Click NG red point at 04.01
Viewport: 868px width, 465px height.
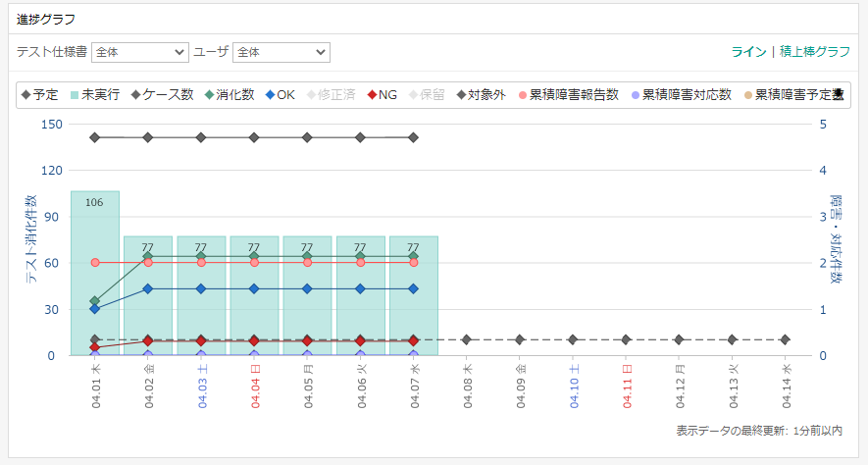(95, 347)
